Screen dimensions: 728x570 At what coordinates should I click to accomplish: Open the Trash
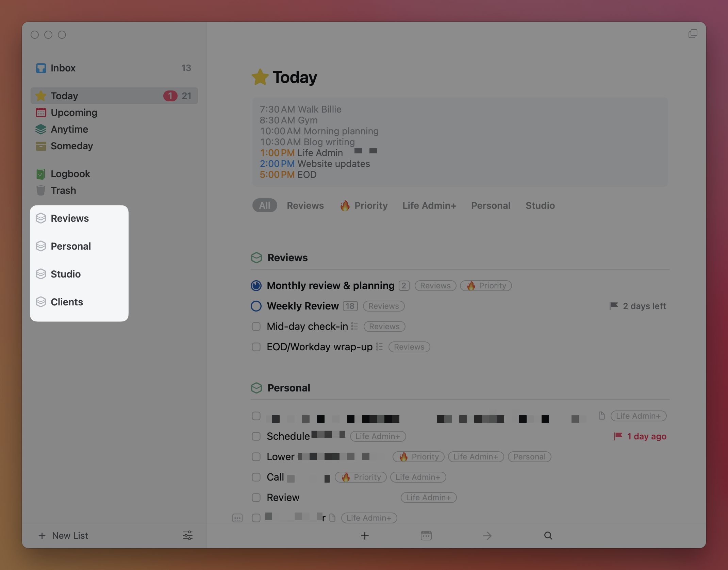coord(63,190)
